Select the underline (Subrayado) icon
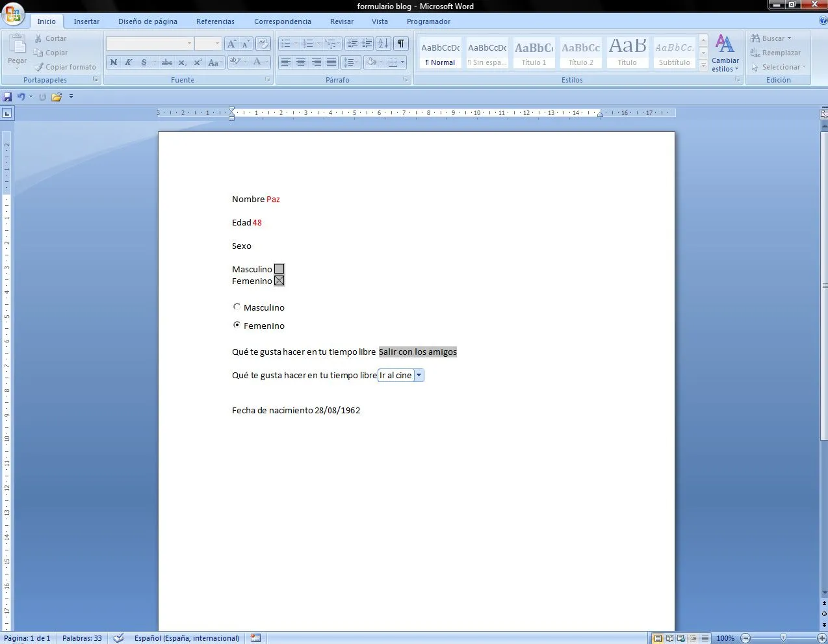This screenshot has width=828, height=644. coord(143,62)
